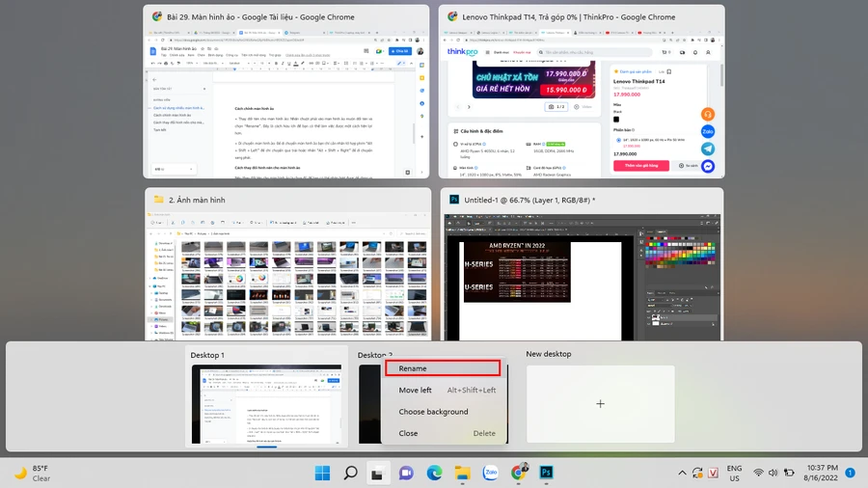Screen dimensions: 868x488
Task: Click the sync status tray icon
Action: [697, 474]
